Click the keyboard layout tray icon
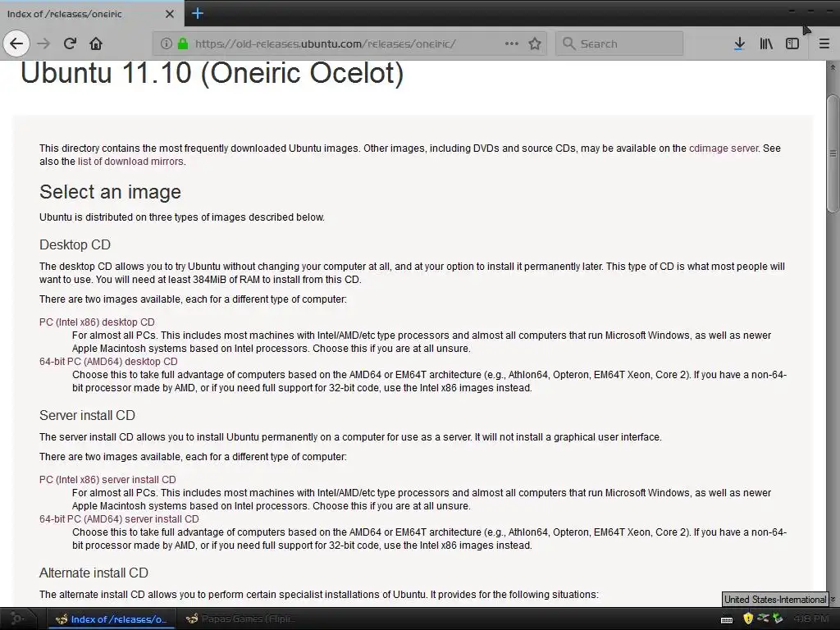Screen dimensions: 840x630 click(x=727, y=620)
